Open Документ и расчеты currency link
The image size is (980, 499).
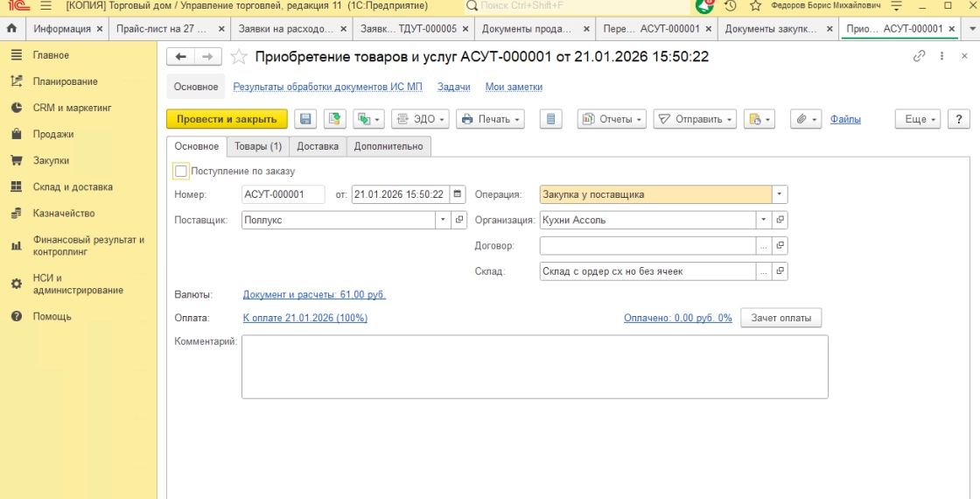click(x=314, y=294)
